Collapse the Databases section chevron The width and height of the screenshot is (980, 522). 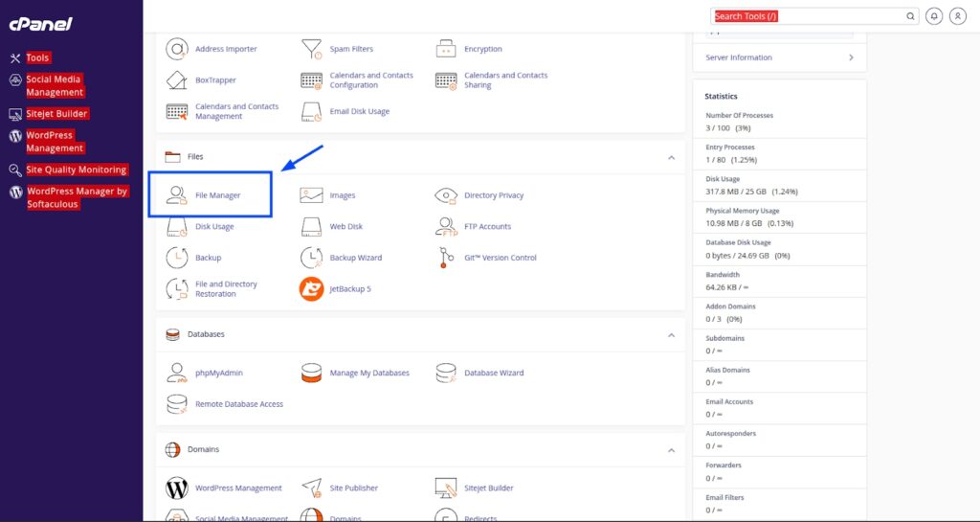coord(671,335)
